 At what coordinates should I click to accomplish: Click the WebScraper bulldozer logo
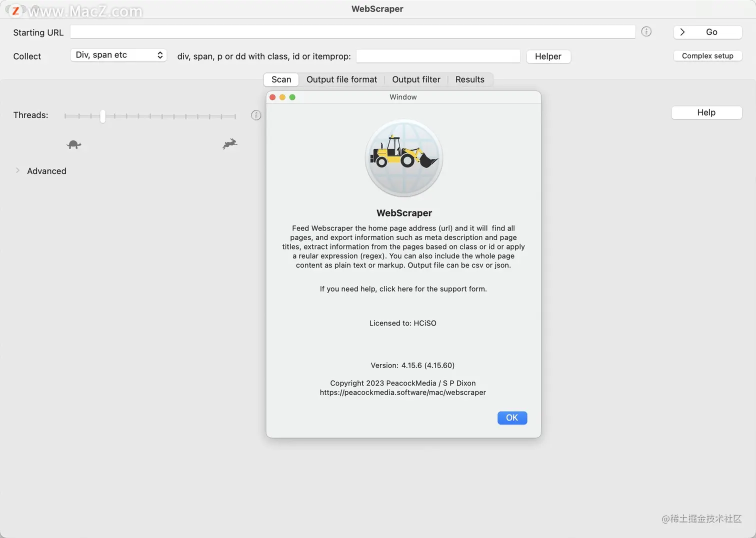pos(404,158)
